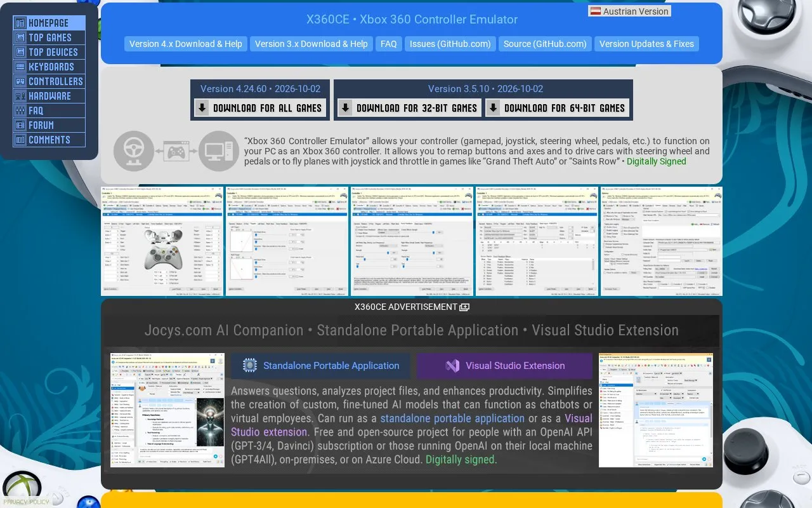Screen dimensions: 812x508
Task: Follow the 'standalone portable application' text link
Action: (452, 418)
